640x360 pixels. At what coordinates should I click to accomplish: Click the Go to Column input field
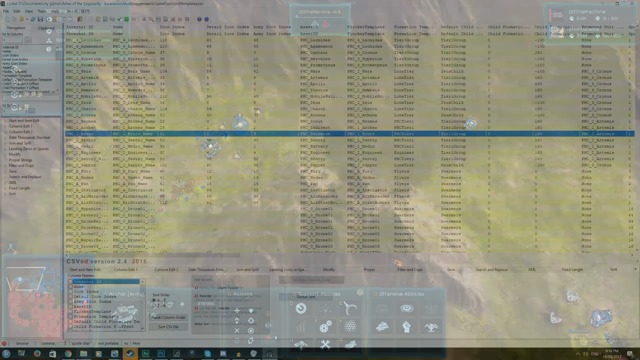click(x=12, y=40)
